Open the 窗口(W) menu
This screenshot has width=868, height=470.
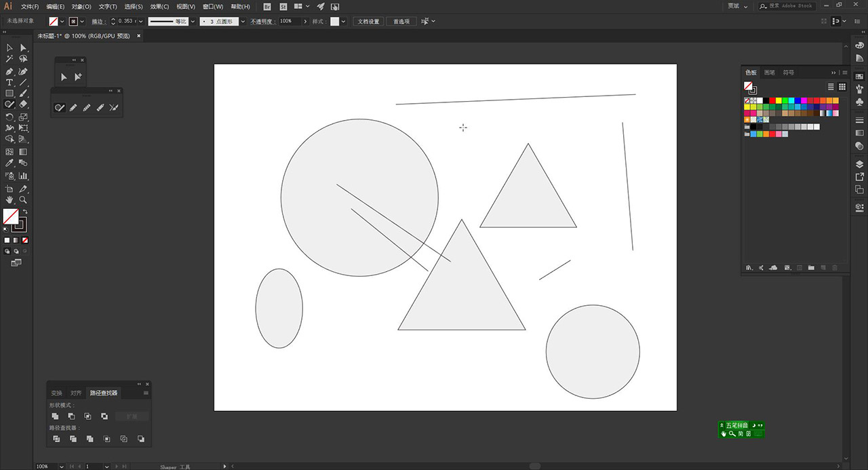coord(212,6)
